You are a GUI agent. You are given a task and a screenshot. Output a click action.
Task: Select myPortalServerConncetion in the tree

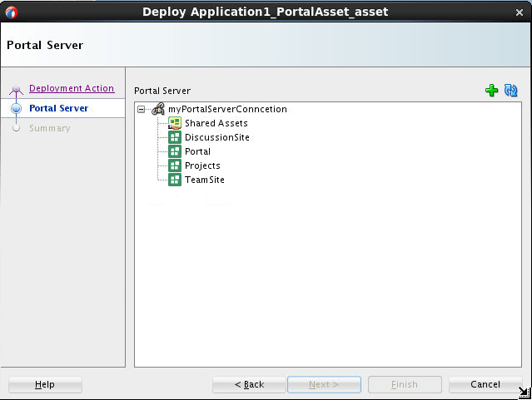click(x=227, y=109)
